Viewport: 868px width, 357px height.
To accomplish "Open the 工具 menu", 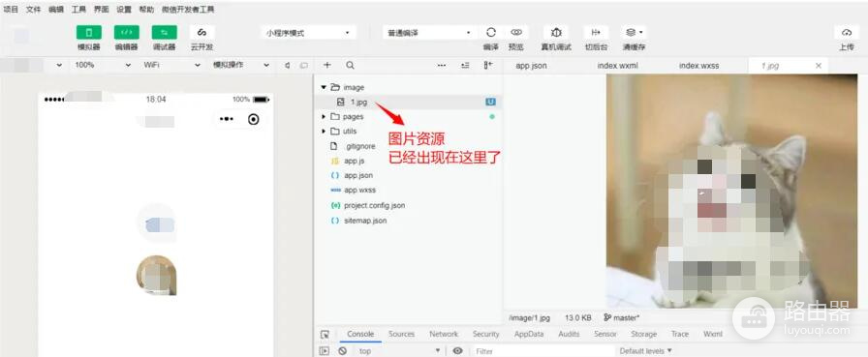I will point(78,10).
